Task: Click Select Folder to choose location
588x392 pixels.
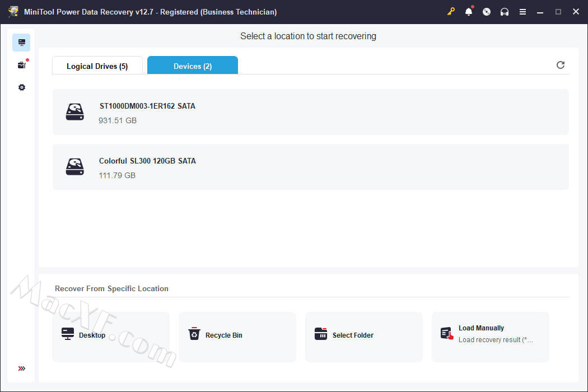Action: 363,337
